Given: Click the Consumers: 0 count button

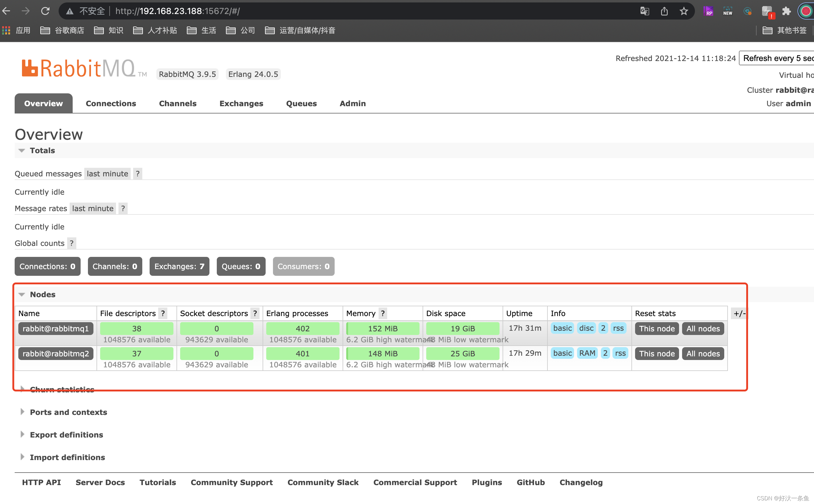Looking at the screenshot, I should click(303, 266).
